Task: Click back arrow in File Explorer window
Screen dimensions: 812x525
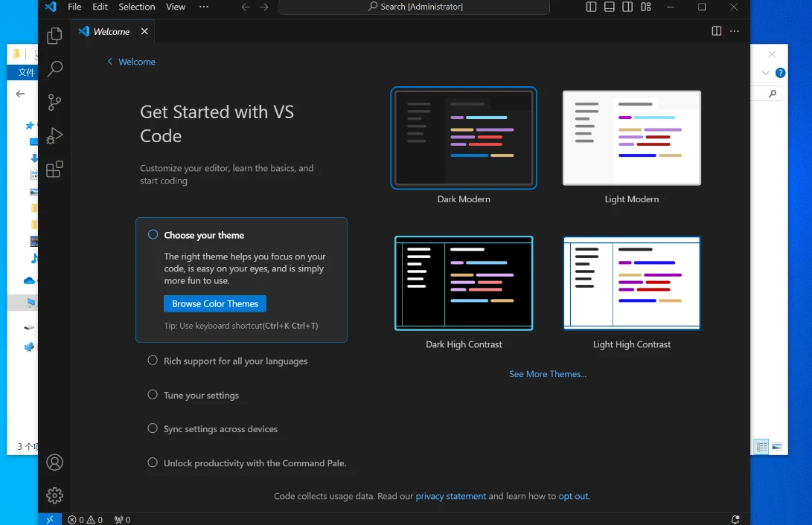Action: tap(20, 94)
